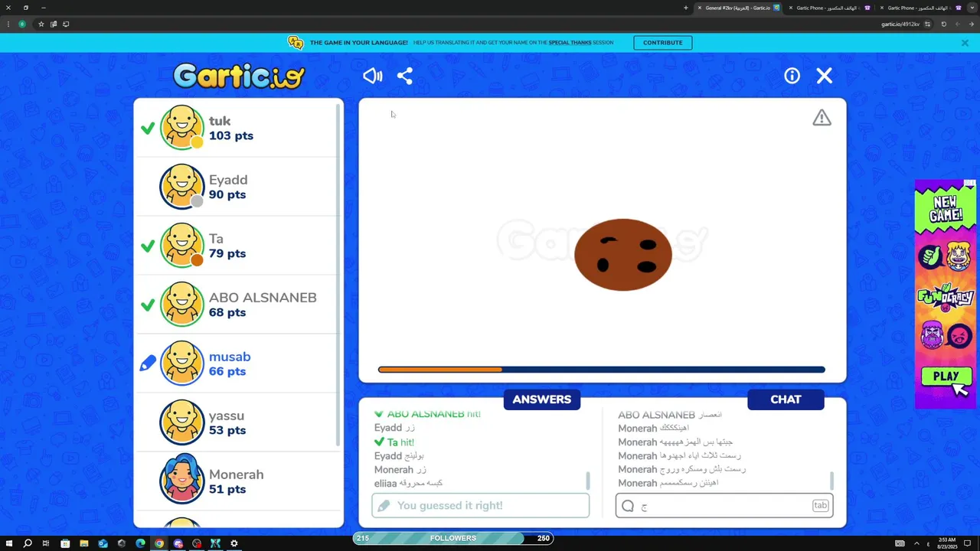The width and height of the screenshot is (980, 551).
Task: Click tuk's 103 pts score
Action: coord(231,135)
